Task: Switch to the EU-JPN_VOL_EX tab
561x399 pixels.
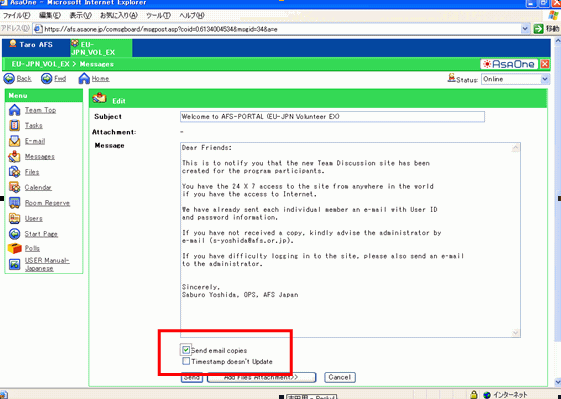Action: pos(101,48)
